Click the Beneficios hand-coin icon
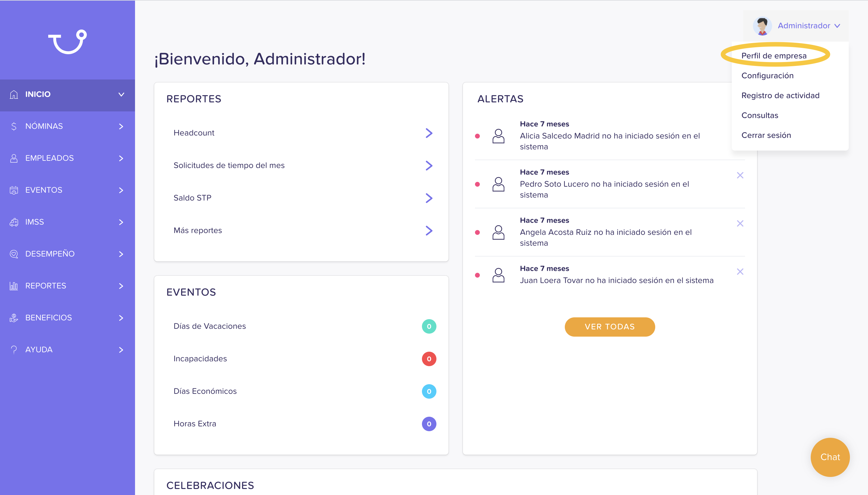 14,318
